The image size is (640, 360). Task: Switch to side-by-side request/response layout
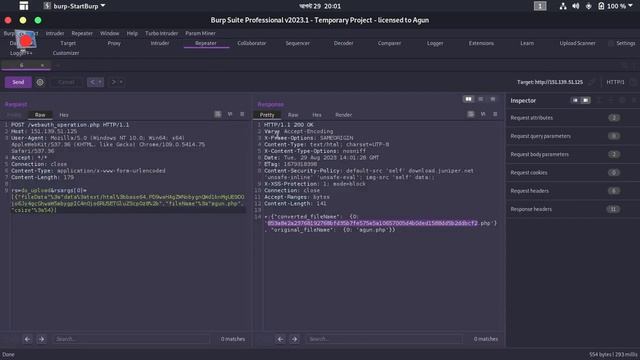(x=468, y=99)
